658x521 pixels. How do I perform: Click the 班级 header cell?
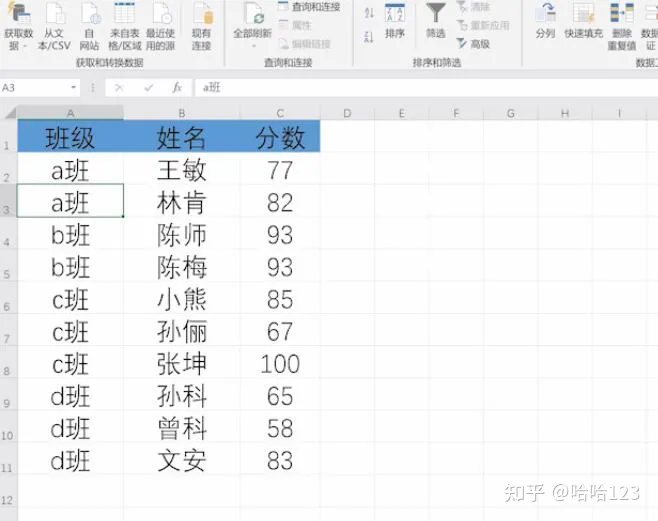pyautogui.click(x=70, y=136)
